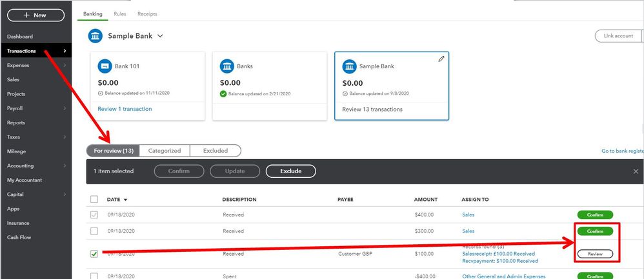Click Update in the action bar
The width and height of the screenshot is (644, 279).
pos(235,171)
